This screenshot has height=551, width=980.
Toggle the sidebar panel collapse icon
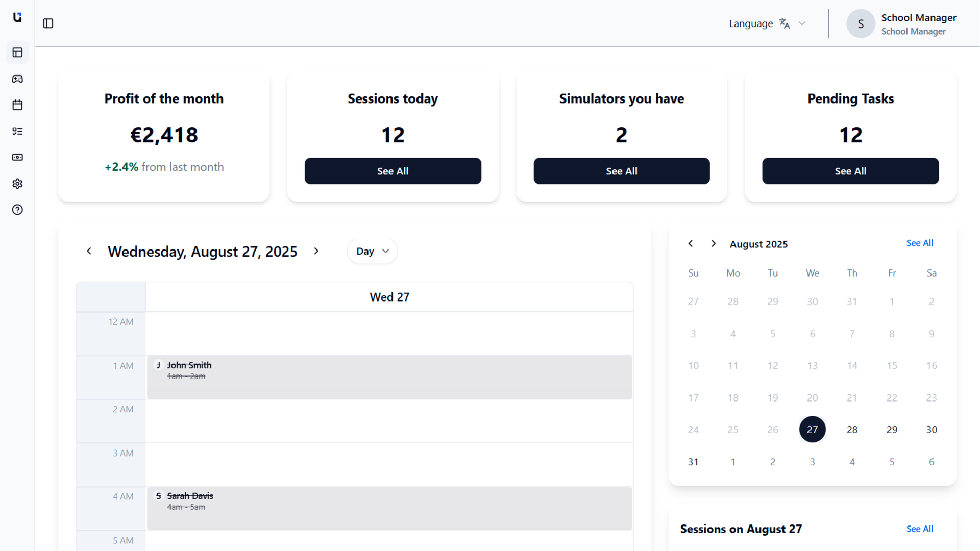tap(48, 23)
